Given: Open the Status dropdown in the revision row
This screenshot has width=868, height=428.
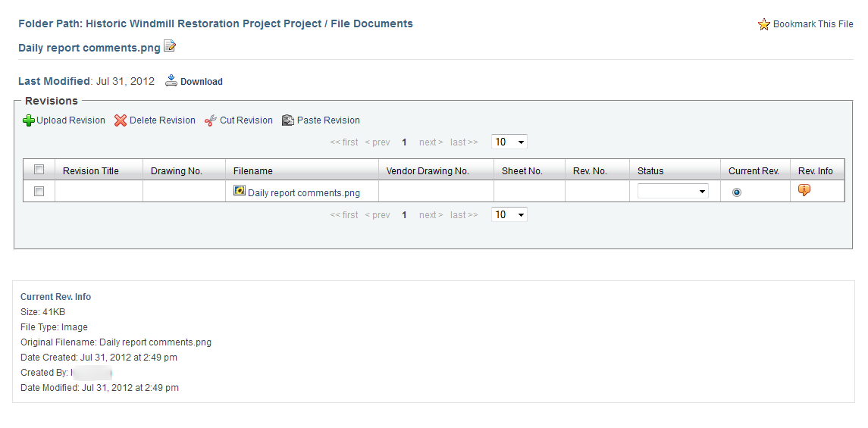Looking at the screenshot, I should pyautogui.click(x=673, y=192).
